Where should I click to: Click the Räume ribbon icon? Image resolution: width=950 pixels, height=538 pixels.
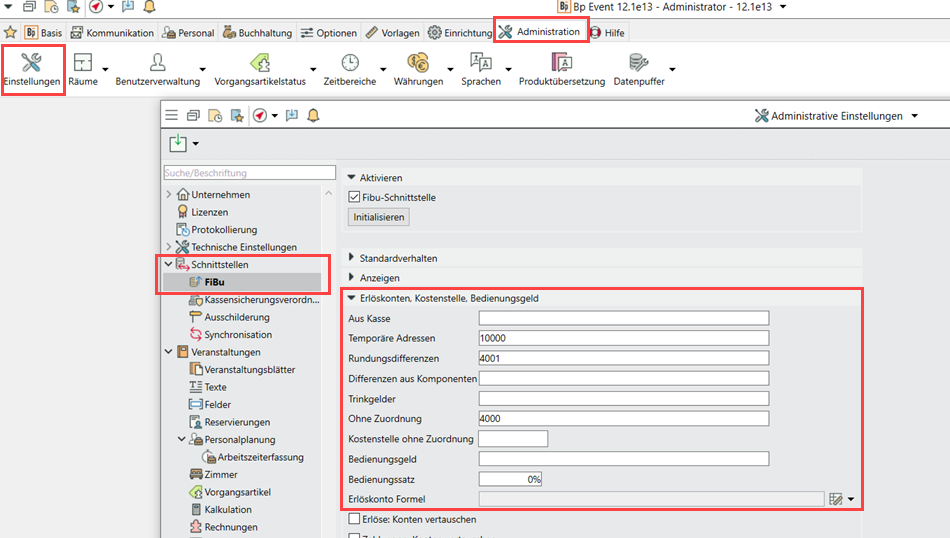[x=83, y=64]
